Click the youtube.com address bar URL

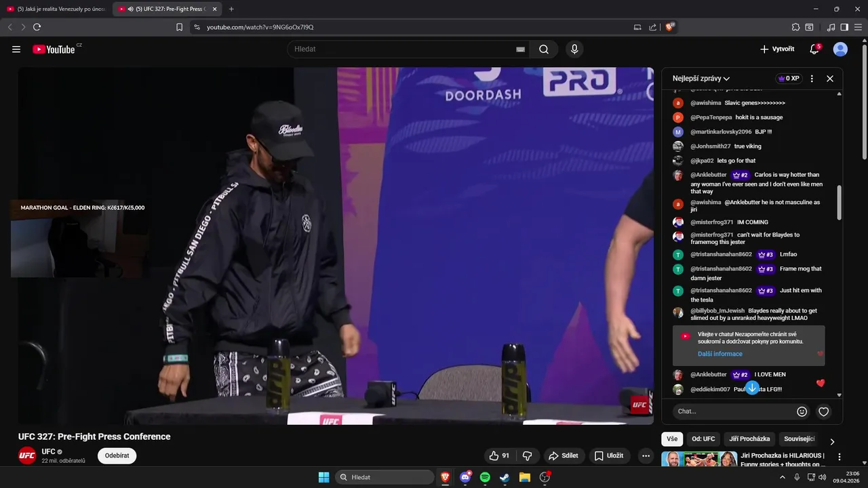(x=260, y=27)
